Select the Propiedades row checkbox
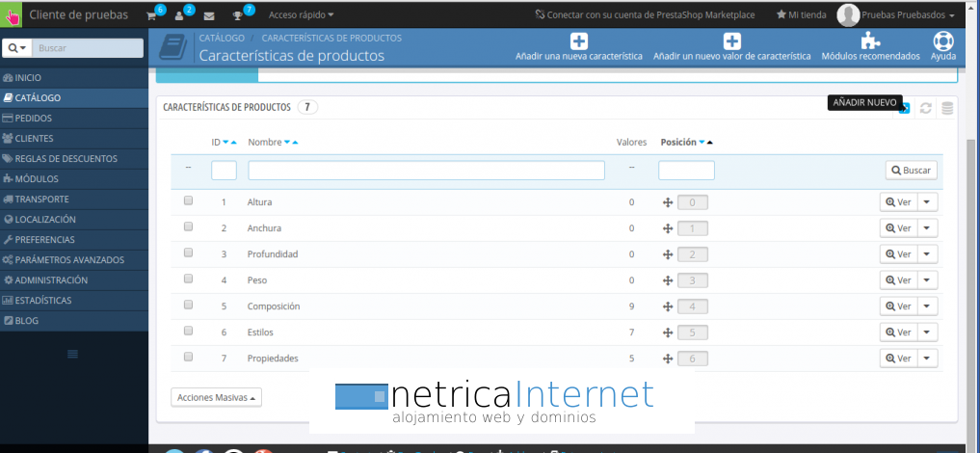980x453 pixels. (x=188, y=357)
